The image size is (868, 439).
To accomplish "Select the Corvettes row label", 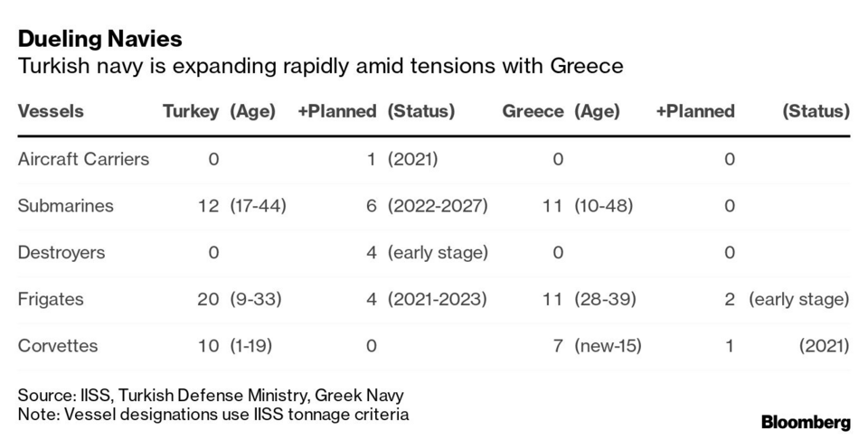I will click(x=58, y=345).
